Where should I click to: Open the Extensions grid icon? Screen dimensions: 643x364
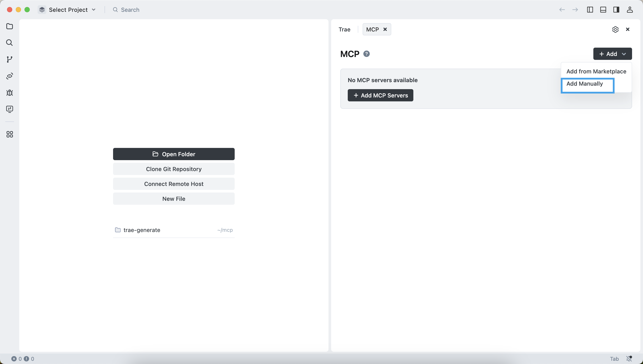tap(9, 135)
